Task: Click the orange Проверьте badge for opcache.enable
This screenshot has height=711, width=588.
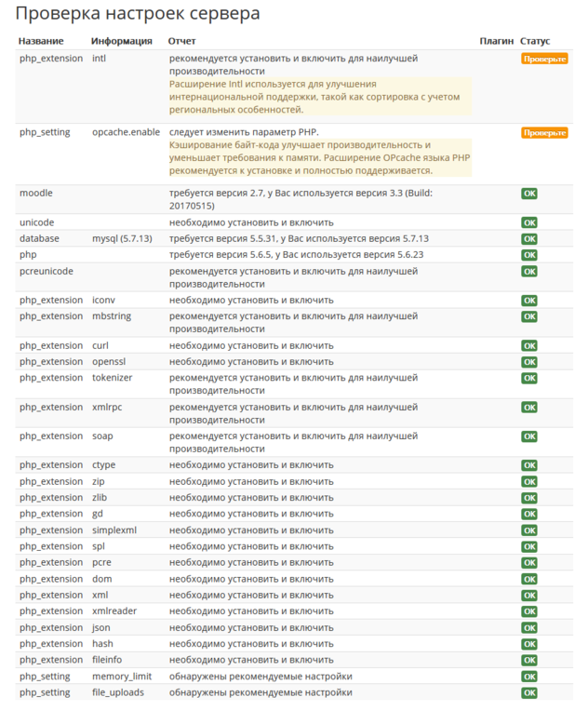Action: click(544, 133)
